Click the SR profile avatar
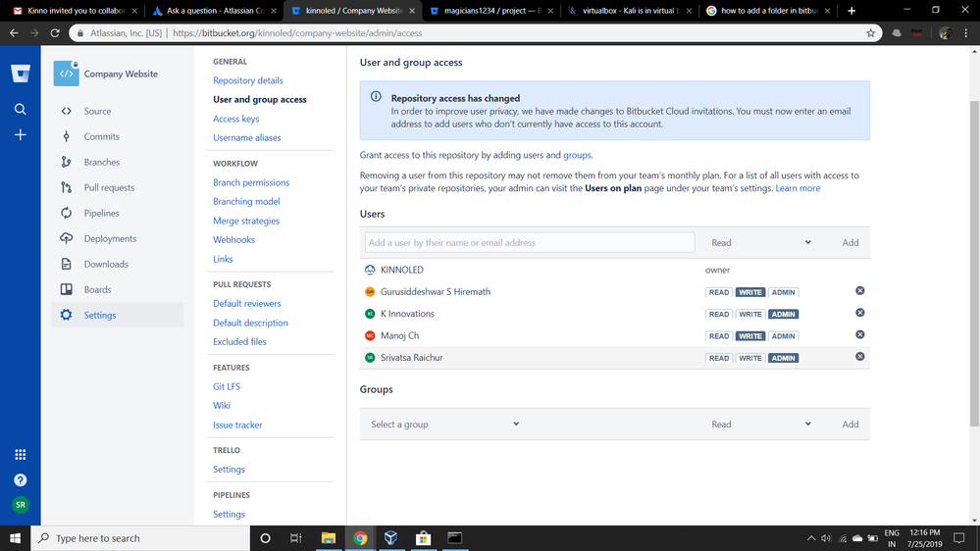The width and height of the screenshot is (980, 551). (20, 505)
